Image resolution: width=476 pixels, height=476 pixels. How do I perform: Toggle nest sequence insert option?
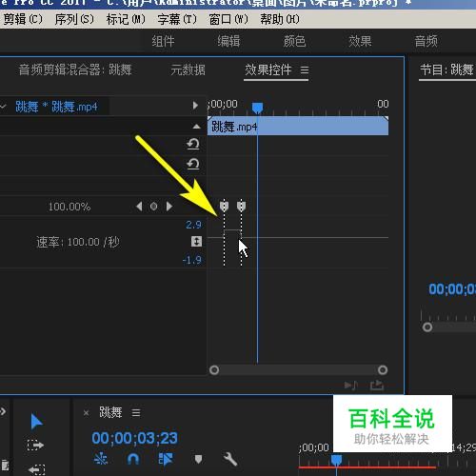(x=101, y=459)
